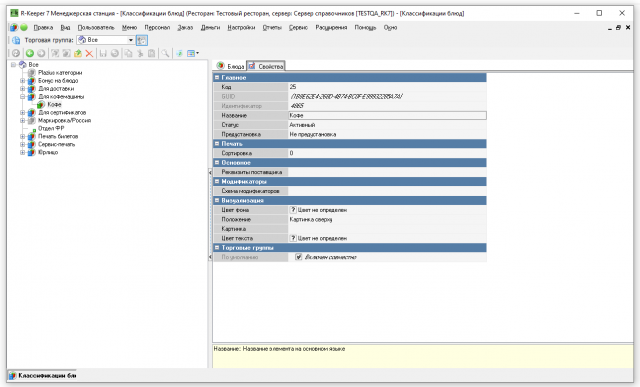Open the Персонал menu
640x387 pixels.
click(x=157, y=27)
